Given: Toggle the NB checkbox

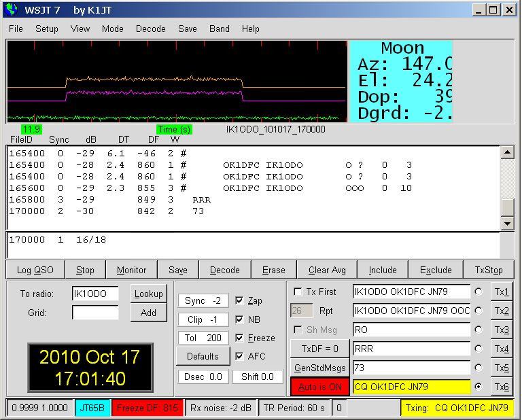Looking at the screenshot, I should (239, 319).
